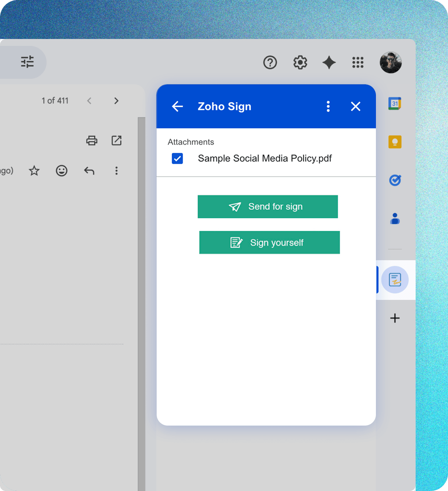Click the Send for sign button
The width and height of the screenshot is (448, 491).
[x=268, y=207]
